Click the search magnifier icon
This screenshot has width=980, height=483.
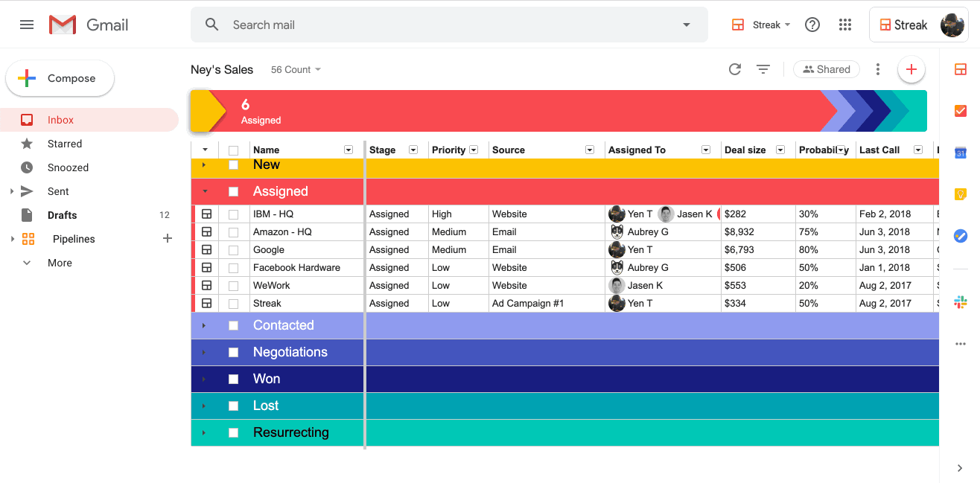pyautogui.click(x=212, y=25)
